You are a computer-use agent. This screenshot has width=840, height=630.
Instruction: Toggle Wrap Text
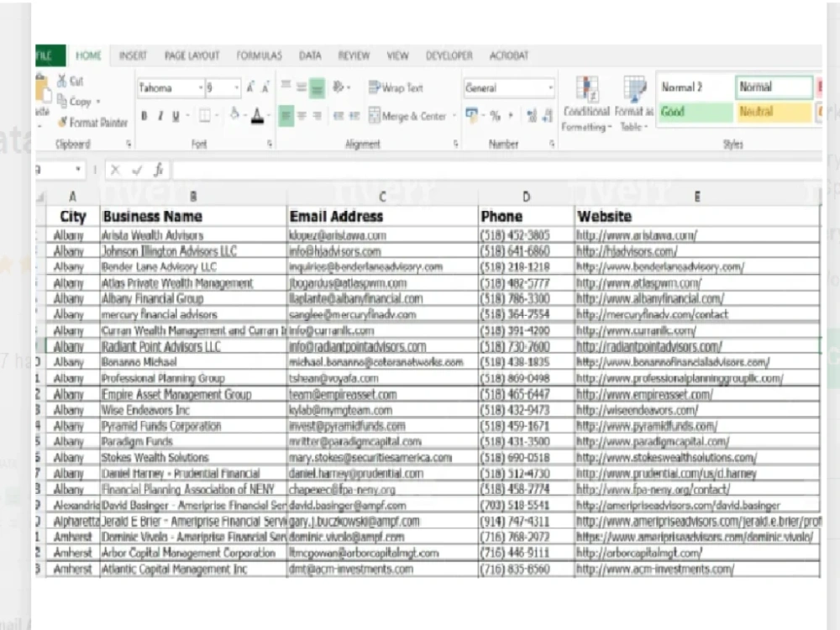pyautogui.click(x=396, y=87)
